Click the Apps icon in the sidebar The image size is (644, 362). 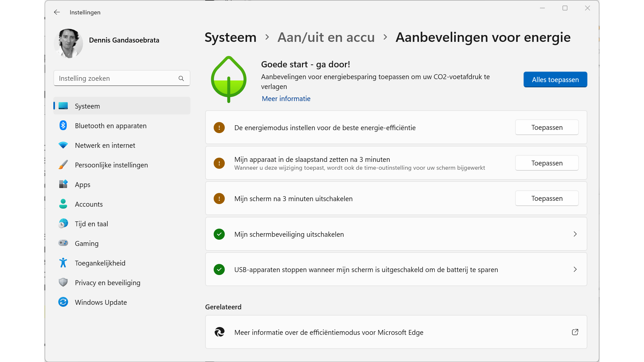63,184
